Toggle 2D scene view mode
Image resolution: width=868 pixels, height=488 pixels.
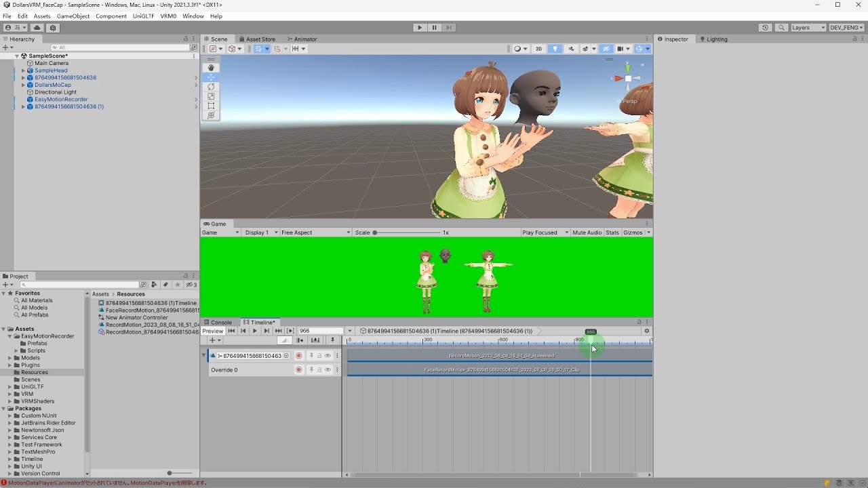coord(539,49)
